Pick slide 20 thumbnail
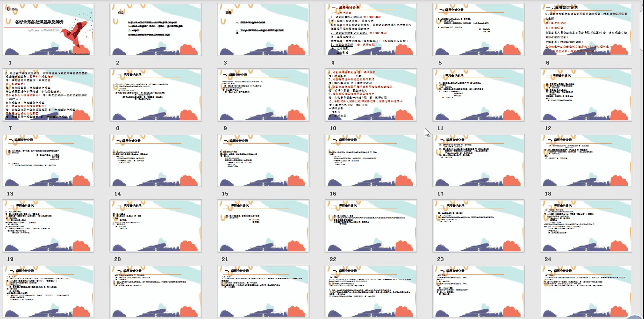This screenshot has width=644, height=319. coord(156,226)
